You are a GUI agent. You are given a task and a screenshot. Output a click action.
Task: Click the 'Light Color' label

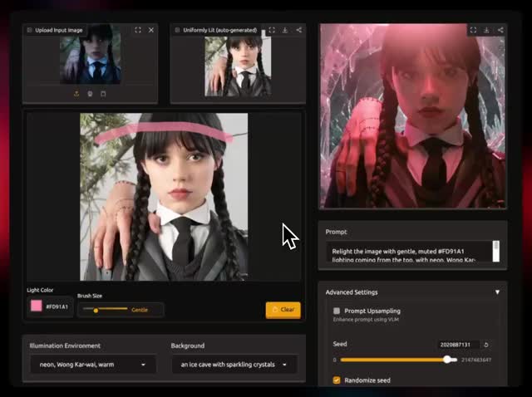pos(40,290)
